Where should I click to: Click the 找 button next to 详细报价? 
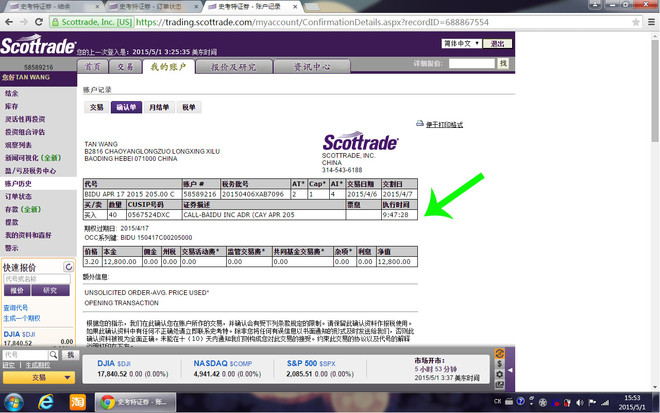click(x=503, y=63)
